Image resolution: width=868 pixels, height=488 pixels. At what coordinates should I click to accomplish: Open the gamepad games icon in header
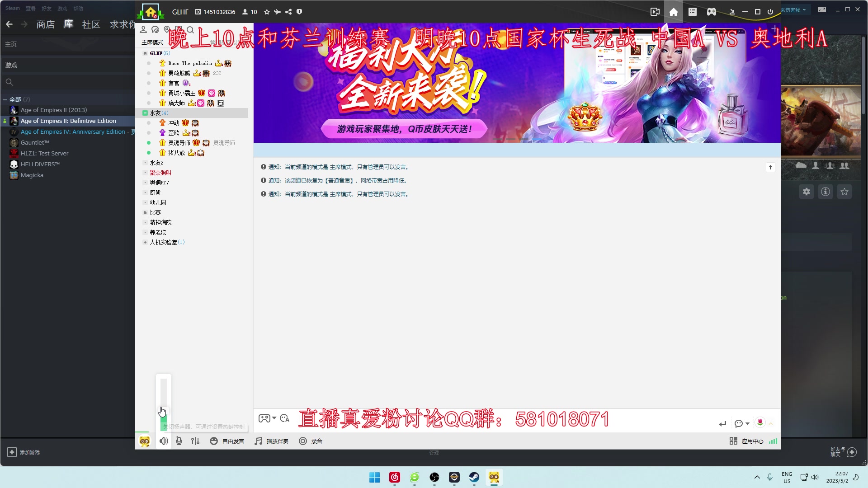pyautogui.click(x=712, y=12)
